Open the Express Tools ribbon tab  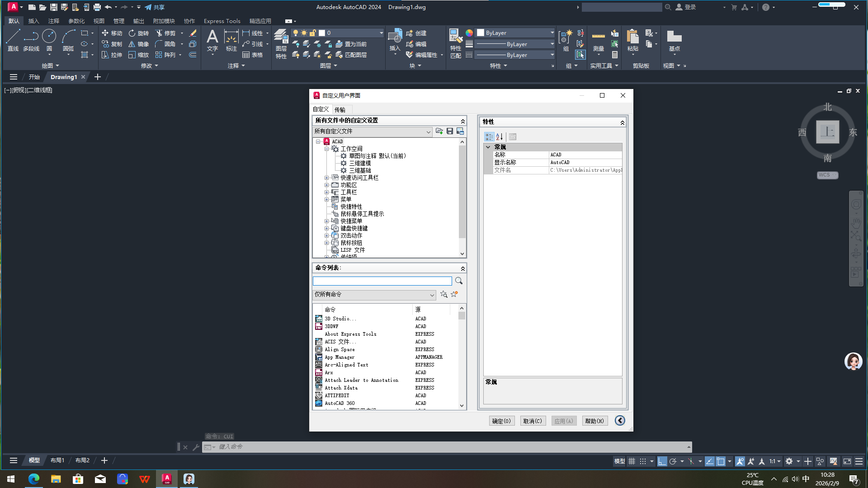point(222,21)
